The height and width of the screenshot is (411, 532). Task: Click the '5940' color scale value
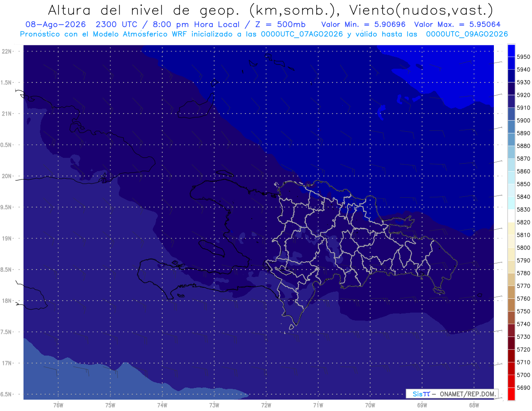pos(524,70)
